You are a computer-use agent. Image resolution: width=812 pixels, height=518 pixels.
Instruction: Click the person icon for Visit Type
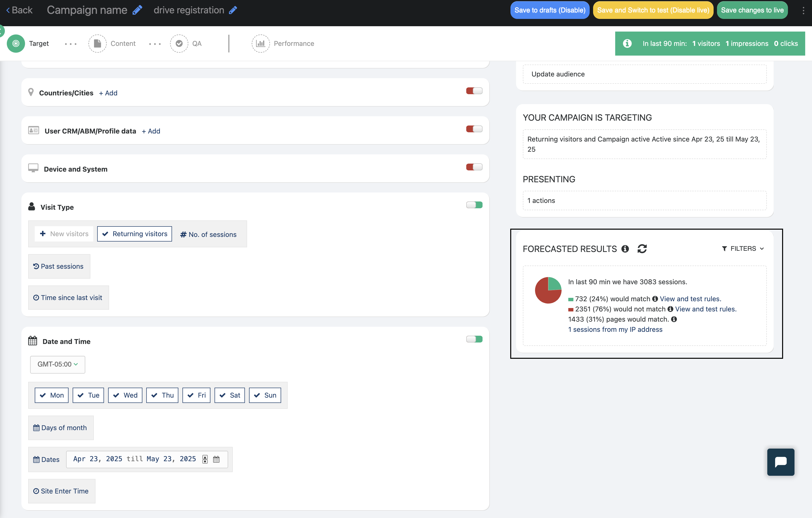tap(32, 207)
